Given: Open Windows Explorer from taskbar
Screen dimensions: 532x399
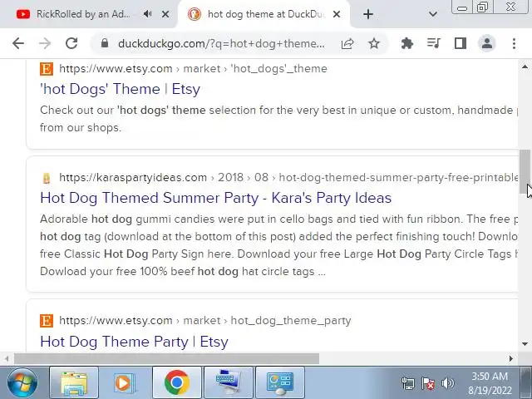Looking at the screenshot, I should 74,382.
